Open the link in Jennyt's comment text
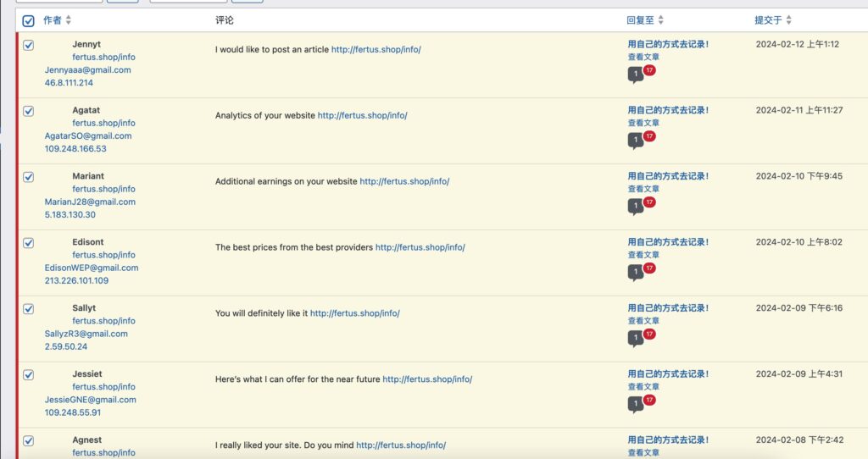Screen dimensions: 868x459 pyautogui.click(x=376, y=49)
